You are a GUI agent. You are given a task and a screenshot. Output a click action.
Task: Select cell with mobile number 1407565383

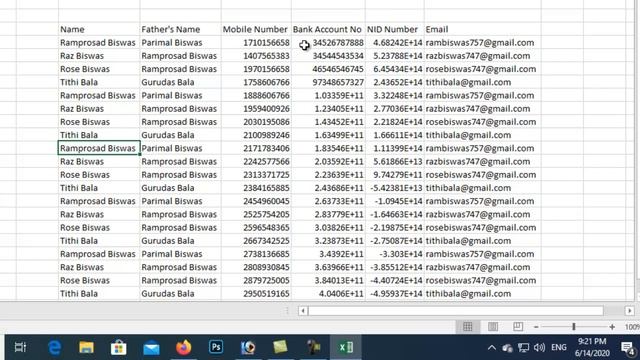tap(256, 56)
